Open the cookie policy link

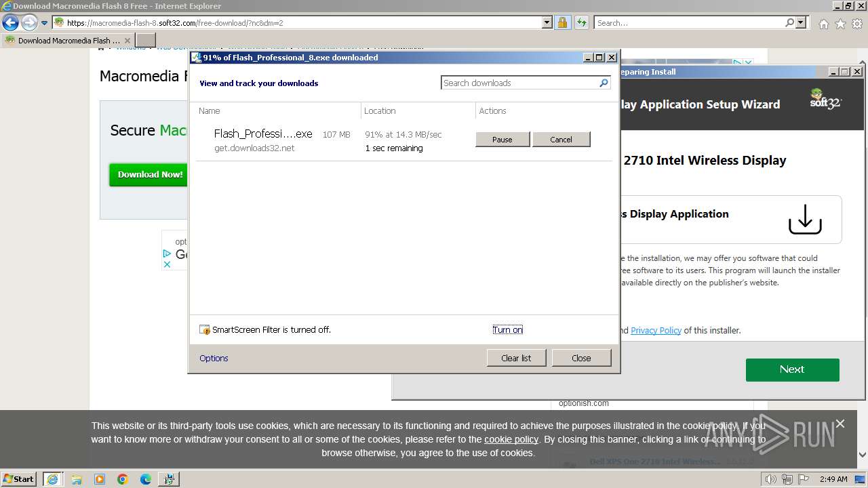(x=511, y=439)
